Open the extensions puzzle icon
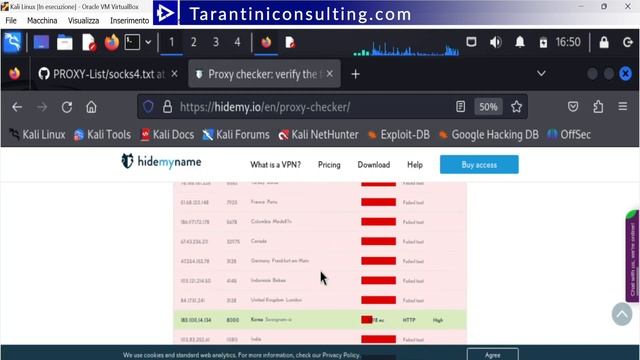The width and height of the screenshot is (640, 360). [598, 107]
